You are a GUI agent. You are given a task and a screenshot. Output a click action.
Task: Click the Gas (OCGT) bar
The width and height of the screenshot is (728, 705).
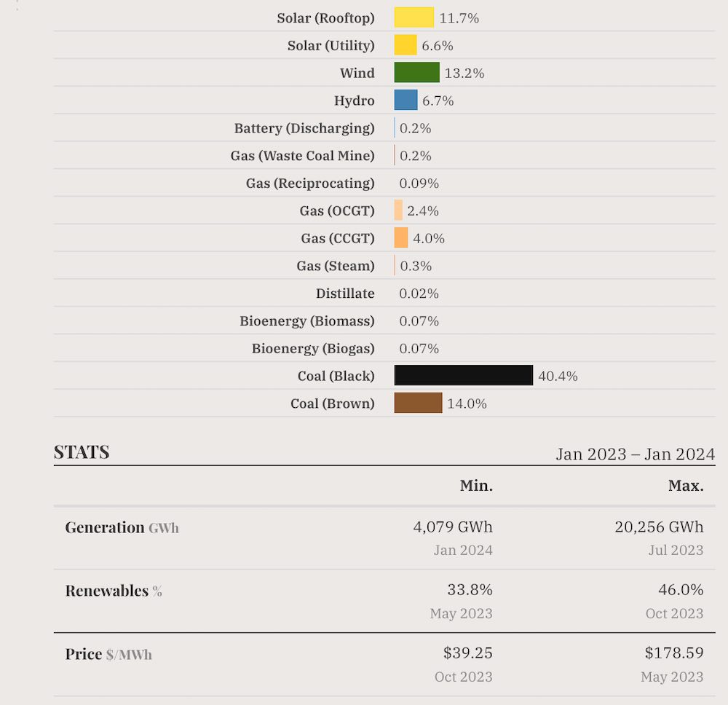pyautogui.click(x=398, y=210)
